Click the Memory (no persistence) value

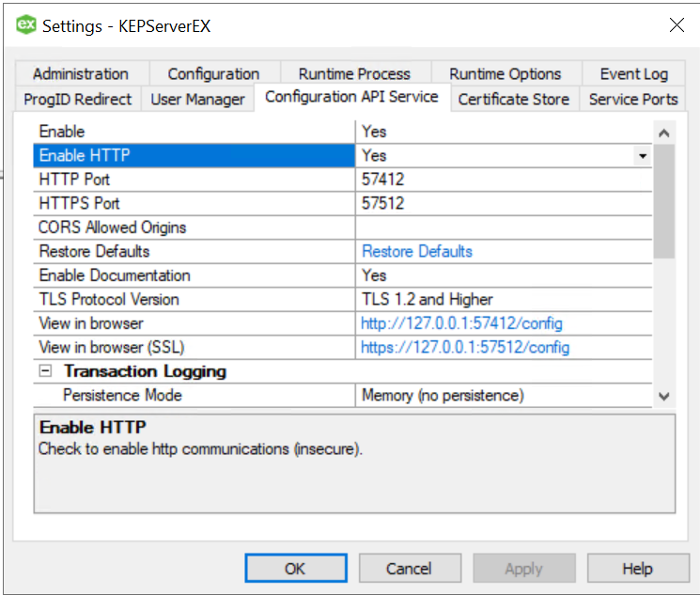click(443, 396)
